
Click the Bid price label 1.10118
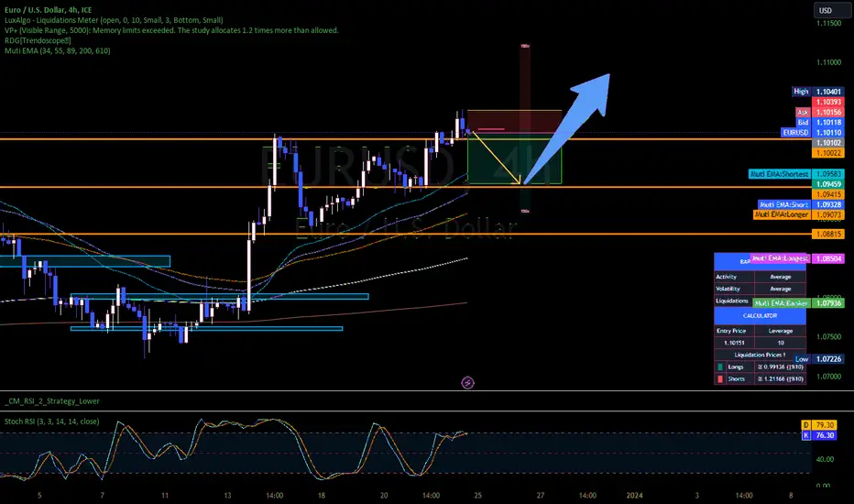click(x=820, y=123)
